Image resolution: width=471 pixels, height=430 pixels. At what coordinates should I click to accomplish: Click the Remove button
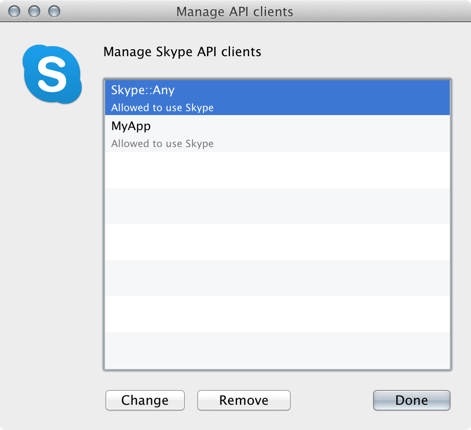pyautogui.click(x=244, y=400)
